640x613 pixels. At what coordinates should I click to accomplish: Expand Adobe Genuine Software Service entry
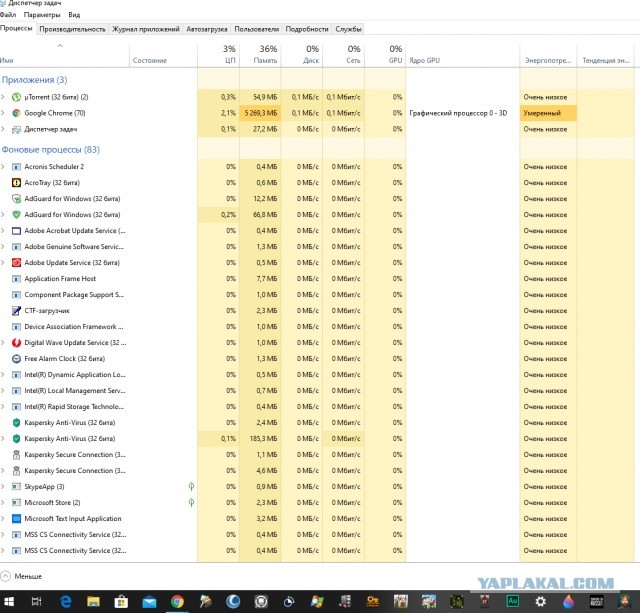point(3,247)
